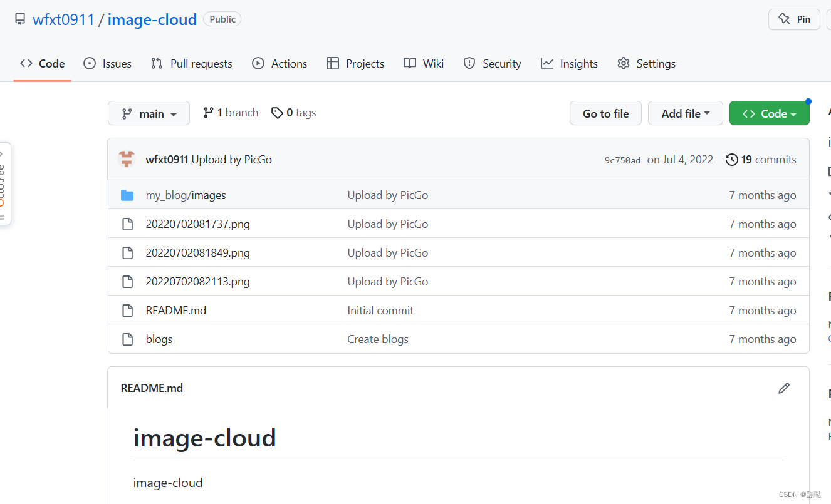Open README.md in the file list
This screenshot has height=504, width=831.
click(175, 311)
